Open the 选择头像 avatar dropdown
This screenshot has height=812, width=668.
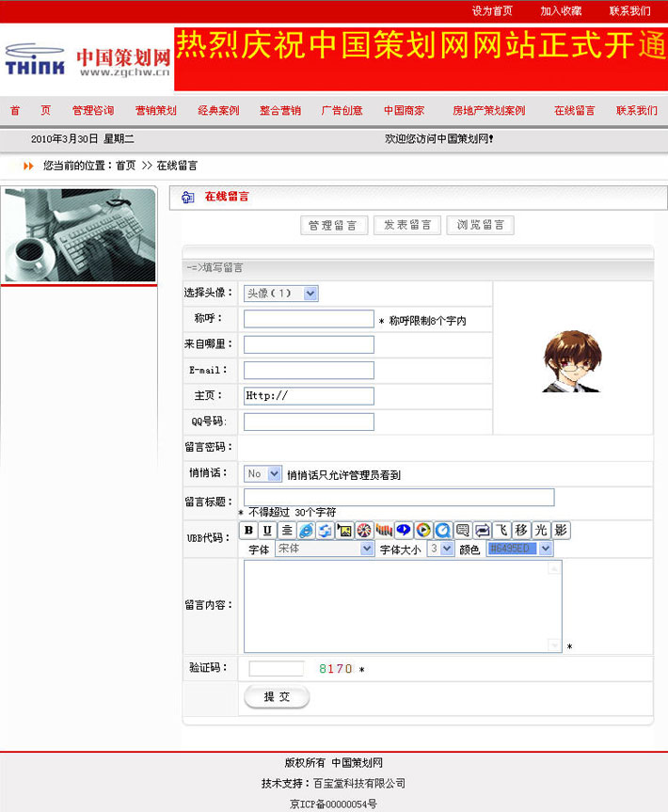coord(280,294)
